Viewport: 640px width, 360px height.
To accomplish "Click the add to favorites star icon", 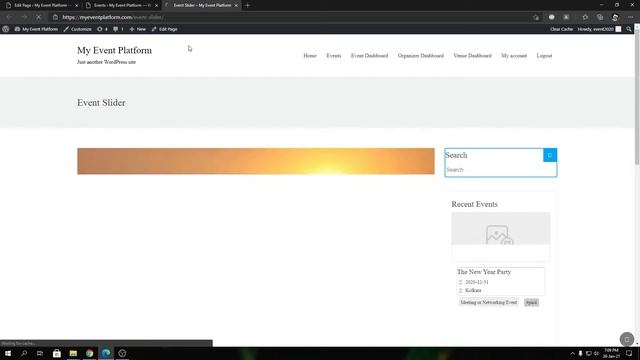I will (x=536, y=17).
